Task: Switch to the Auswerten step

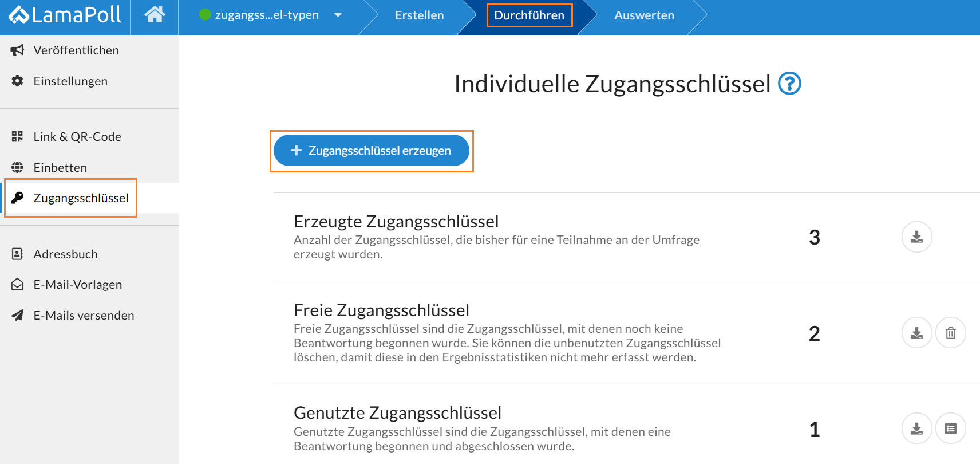Action: pos(644,15)
